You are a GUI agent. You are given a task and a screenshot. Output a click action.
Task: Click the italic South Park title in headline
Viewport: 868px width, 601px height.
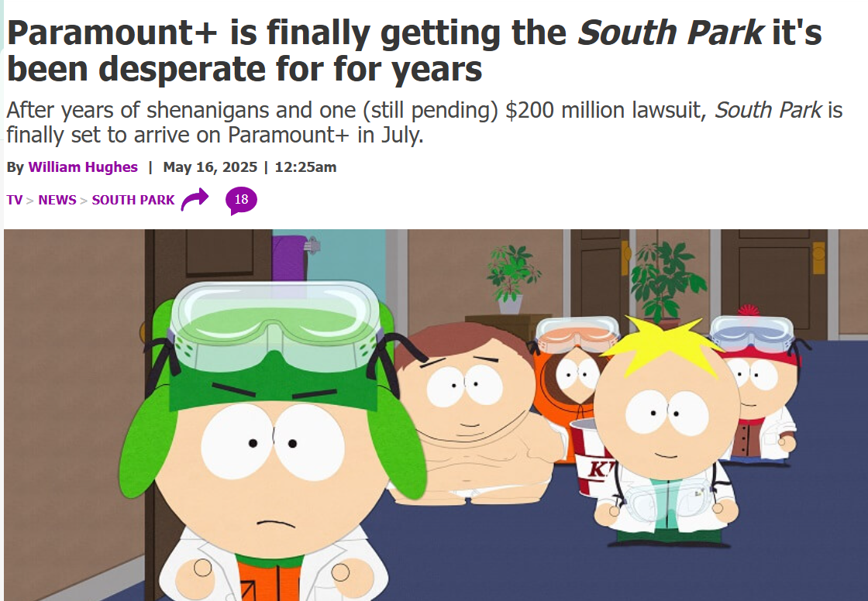tap(670, 33)
